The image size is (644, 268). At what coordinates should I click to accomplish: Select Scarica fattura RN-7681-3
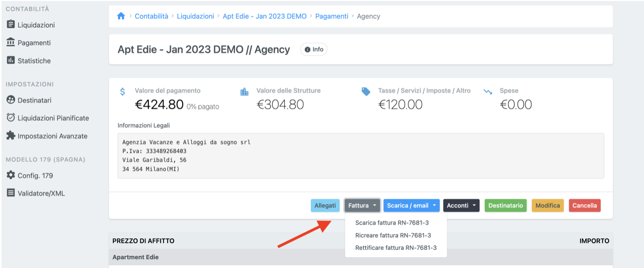(392, 223)
